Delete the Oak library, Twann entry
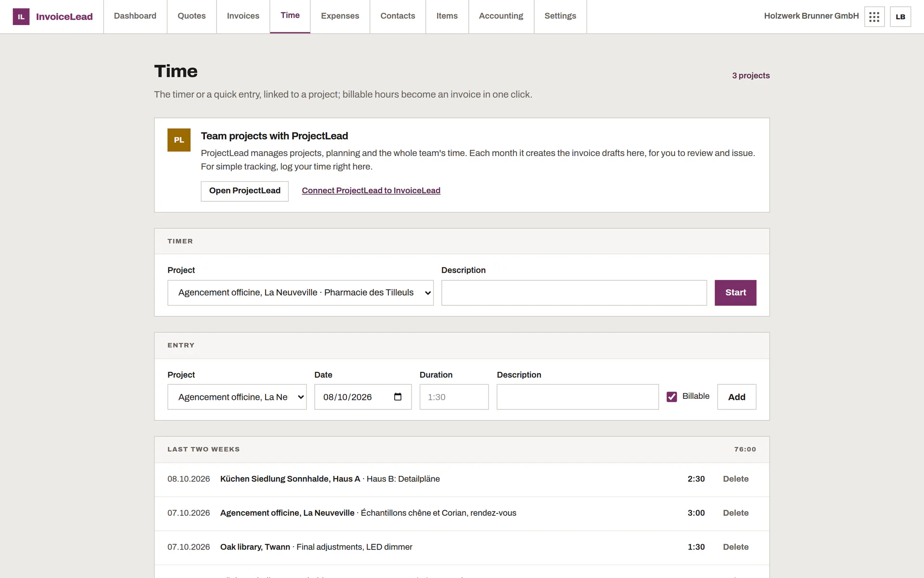 click(735, 547)
